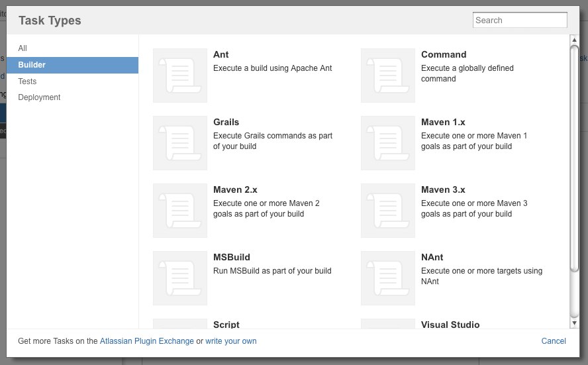The width and height of the screenshot is (588, 365).
Task: Click the Maven 1.x task icon
Action: click(x=388, y=143)
